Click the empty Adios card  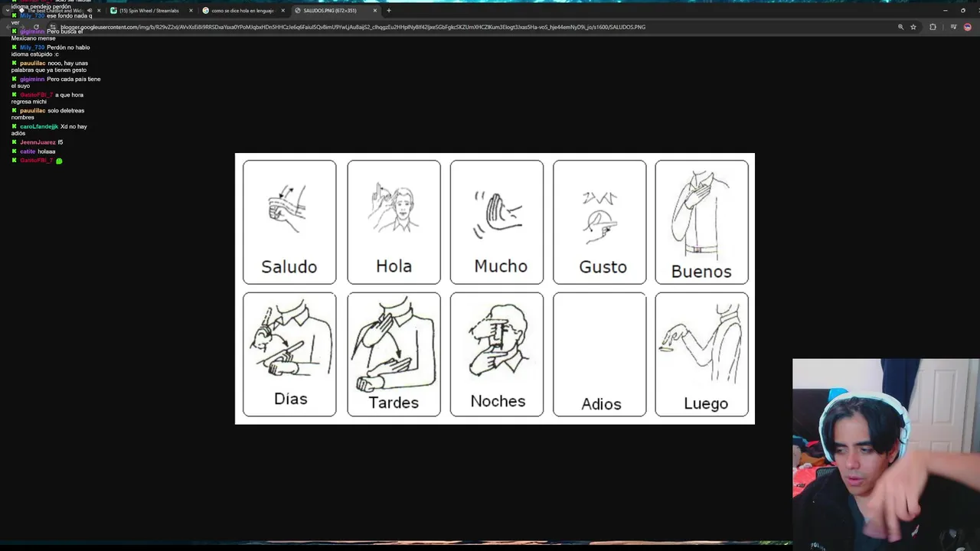(x=599, y=354)
